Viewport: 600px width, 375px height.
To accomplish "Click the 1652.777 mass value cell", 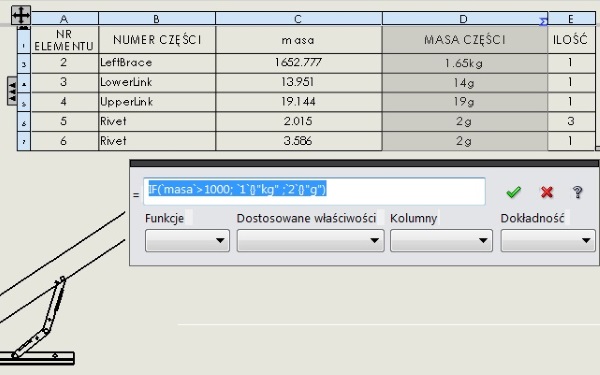I will tap(298, 63).
